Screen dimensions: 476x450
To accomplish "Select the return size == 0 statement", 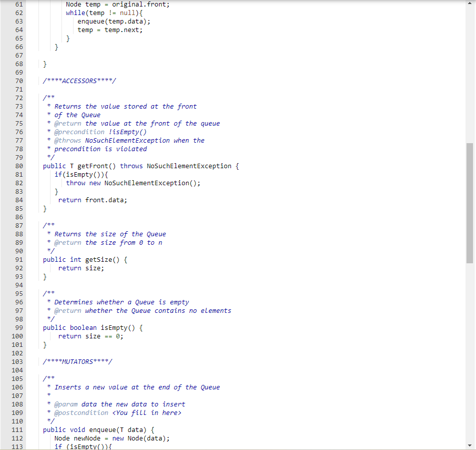I will tap(90, 336).
